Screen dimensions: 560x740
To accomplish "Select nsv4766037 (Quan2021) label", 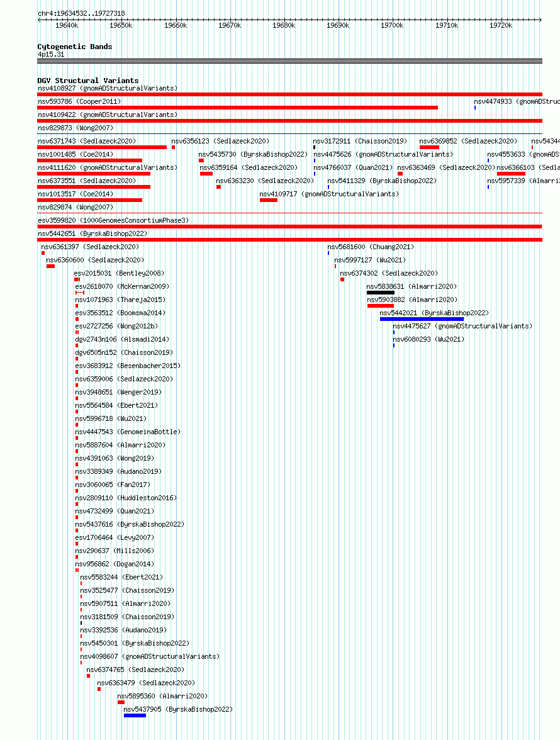I will pos(353,167).
